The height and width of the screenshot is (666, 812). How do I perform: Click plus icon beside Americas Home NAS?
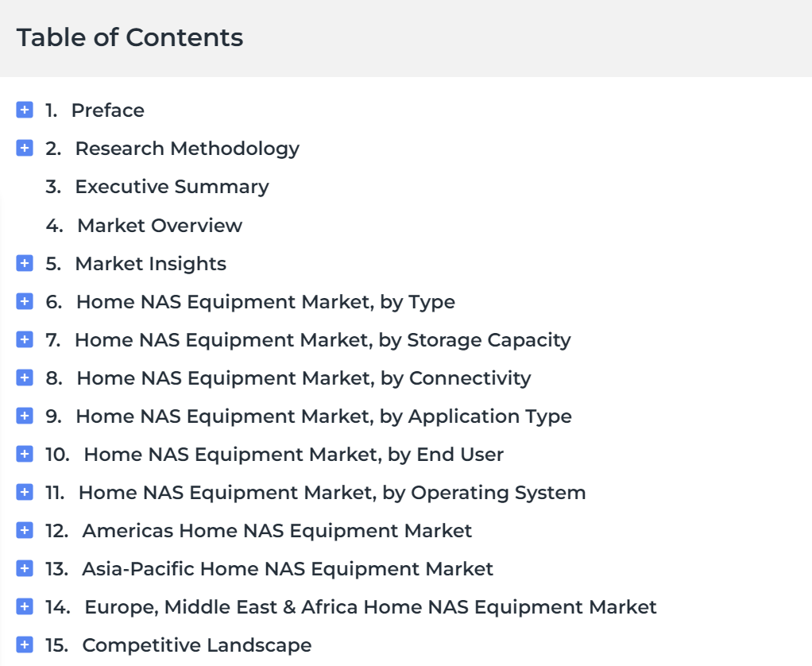click(25, 530)
